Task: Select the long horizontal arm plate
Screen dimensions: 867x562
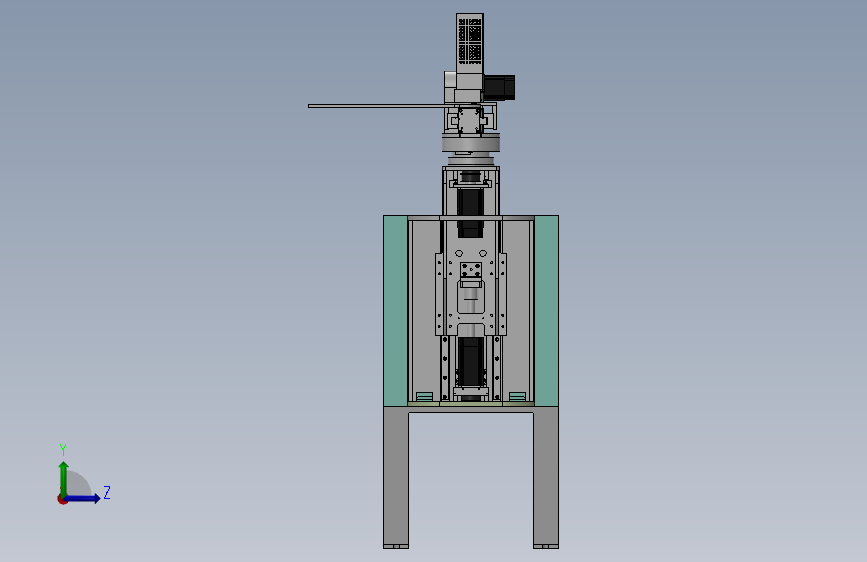Action: click(382, 106)
